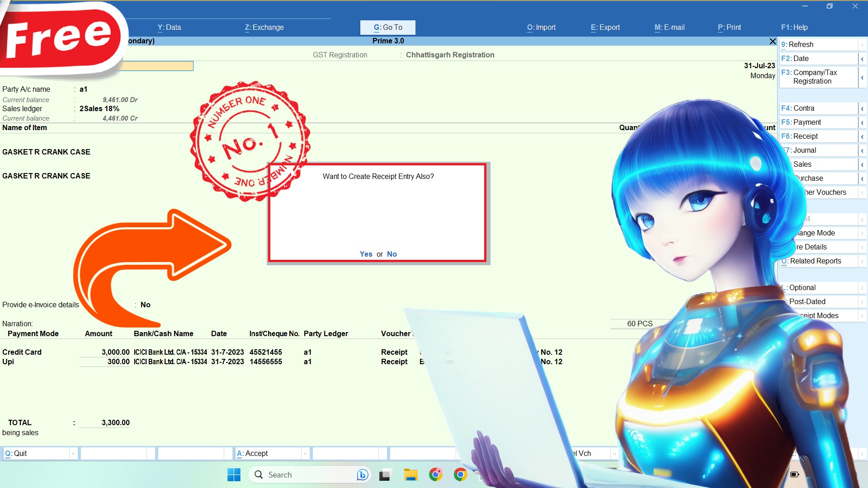The width and height of the screenshot is (868, 488).
Task: Launch Google Chrome from the taskbar
Action: pos(460,474)
